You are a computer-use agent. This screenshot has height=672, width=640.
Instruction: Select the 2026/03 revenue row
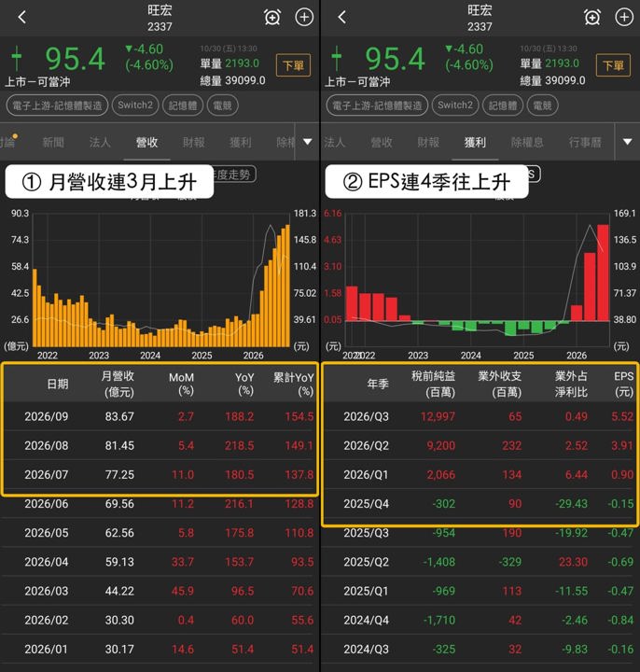[x=160, y=592]
